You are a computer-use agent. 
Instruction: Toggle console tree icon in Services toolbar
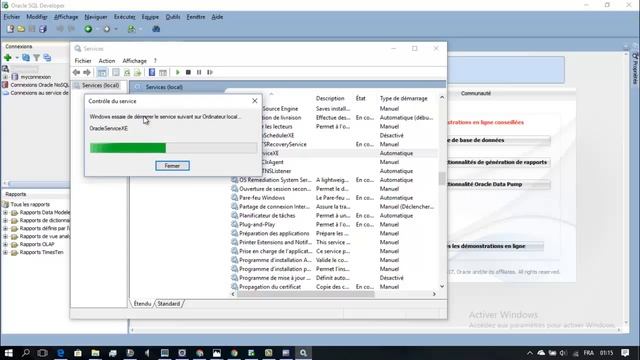pos(102,72)
